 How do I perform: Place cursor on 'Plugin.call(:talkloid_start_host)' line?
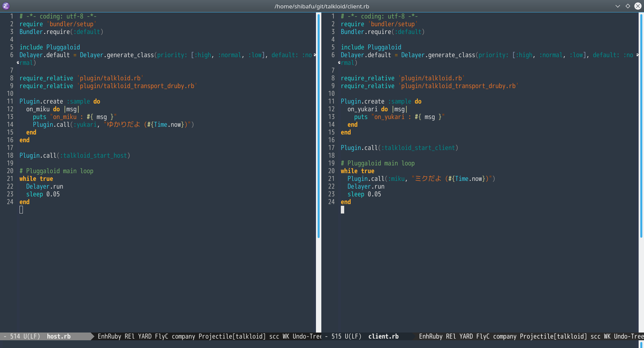click(x=74, y=156)
